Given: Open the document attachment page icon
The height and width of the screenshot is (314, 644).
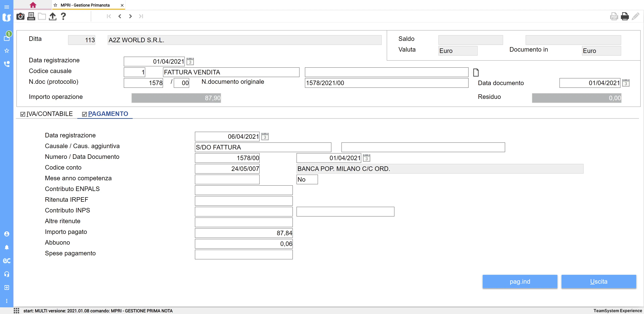Looking at the screenshot, I should (x=476, y=73).
